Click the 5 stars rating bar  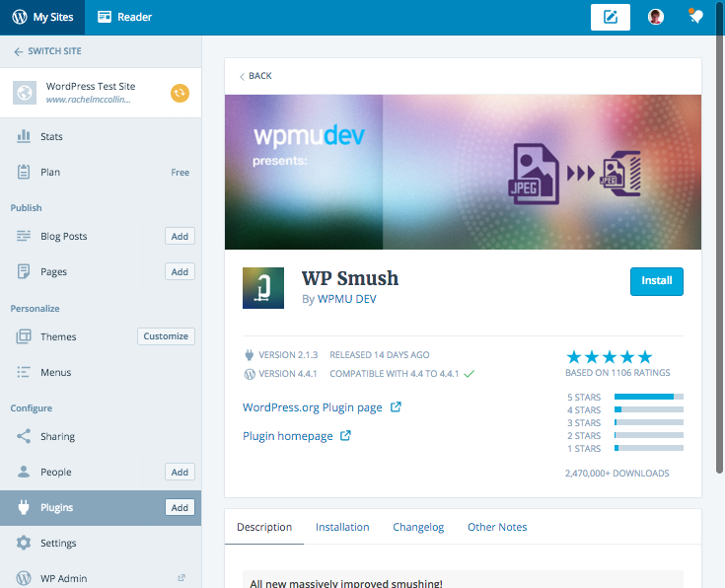click(x=649, y=397)
